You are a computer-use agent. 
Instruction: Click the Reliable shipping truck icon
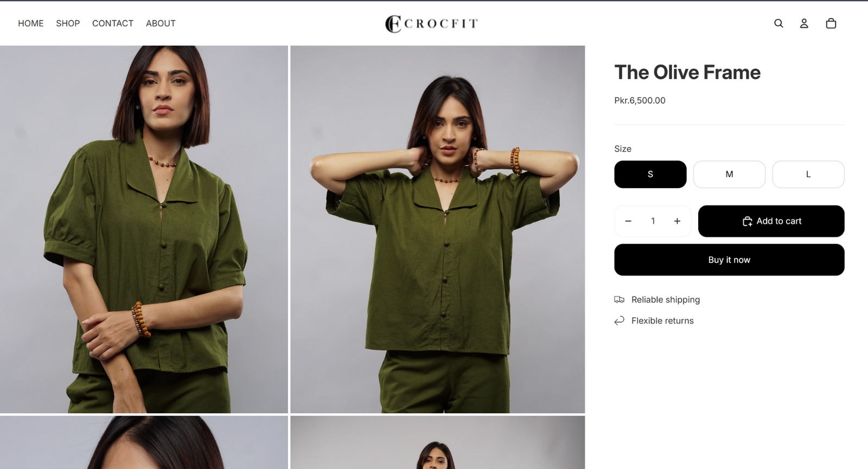point(619,299)
